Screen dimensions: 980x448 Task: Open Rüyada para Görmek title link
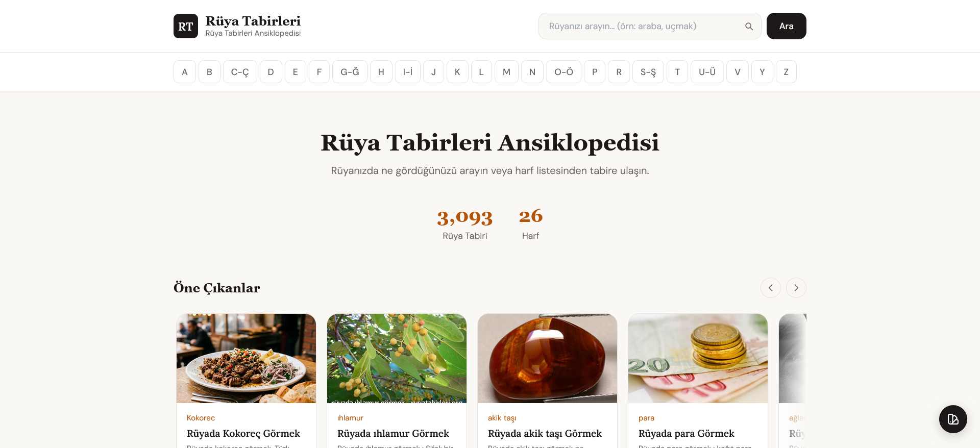[x=687, y=434]
